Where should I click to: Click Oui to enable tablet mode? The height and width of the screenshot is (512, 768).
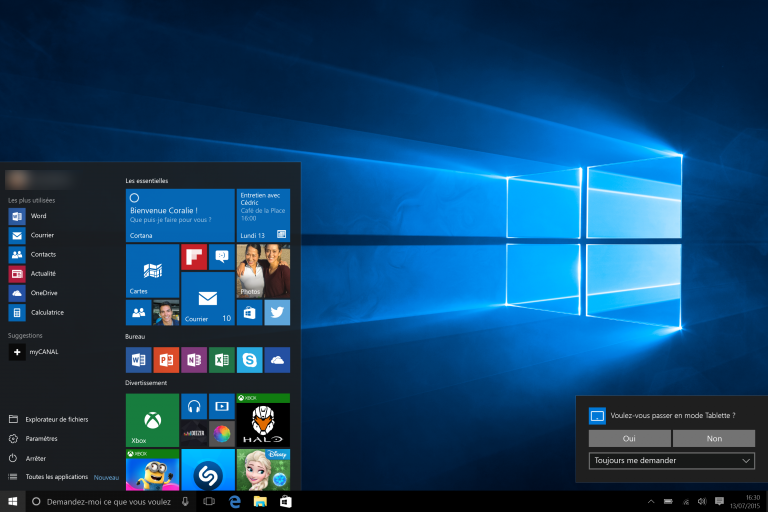point(629,438)
